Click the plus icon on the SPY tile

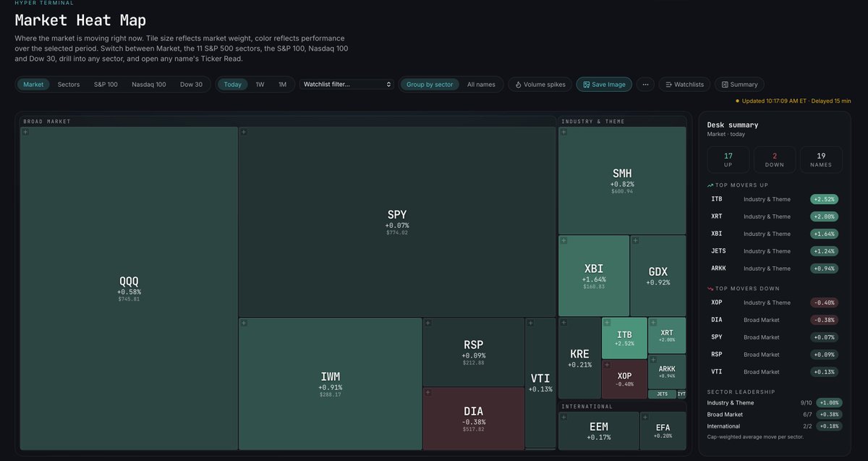point(244,132)
